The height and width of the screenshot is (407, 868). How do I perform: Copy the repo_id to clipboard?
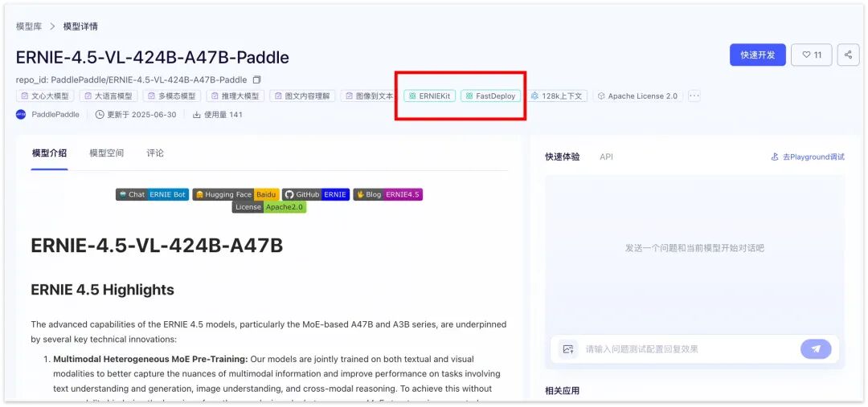pos(256,79)
